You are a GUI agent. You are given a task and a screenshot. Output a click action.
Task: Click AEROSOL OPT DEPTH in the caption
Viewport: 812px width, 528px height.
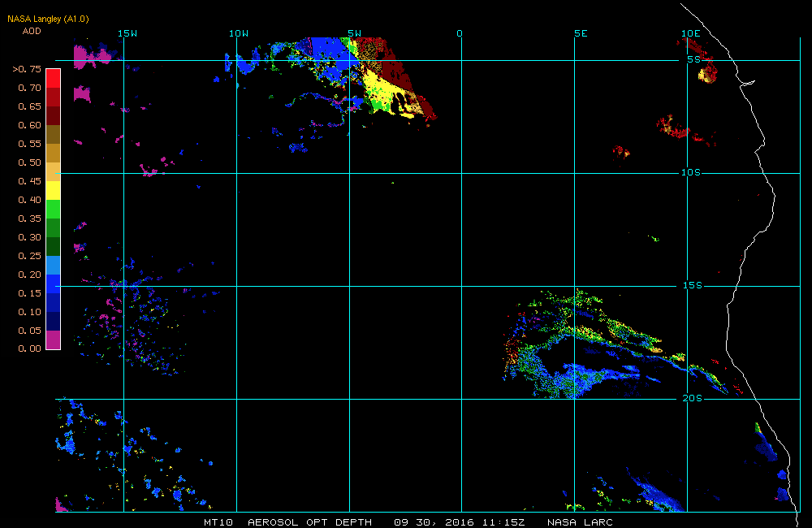coord(309,522)
